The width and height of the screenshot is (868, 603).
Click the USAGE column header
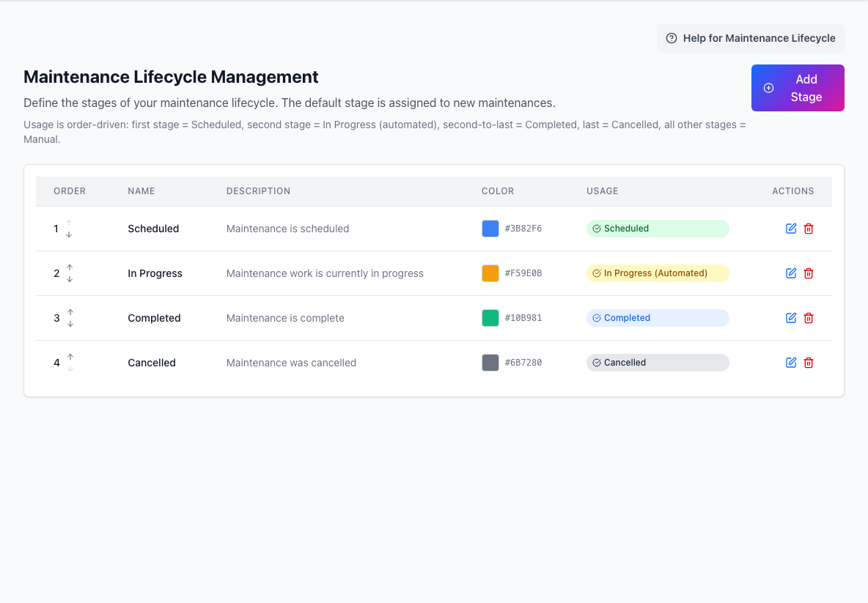603,190
